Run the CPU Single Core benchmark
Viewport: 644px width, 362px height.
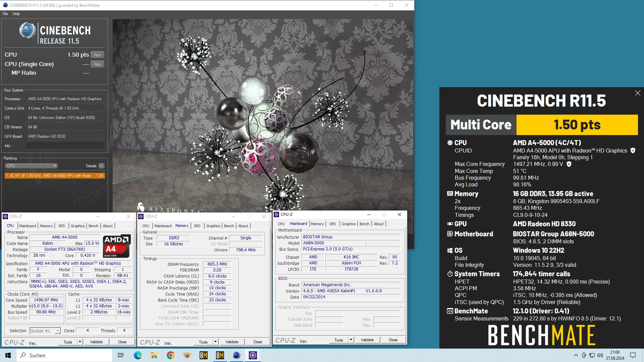tap(97, 64)
